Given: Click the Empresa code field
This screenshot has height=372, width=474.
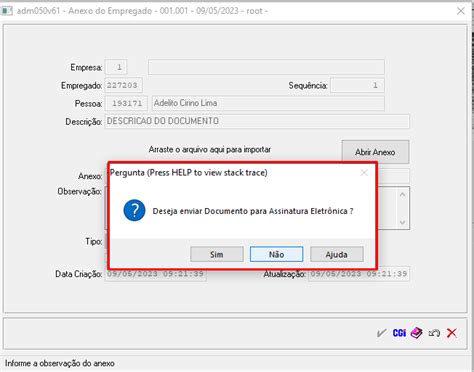Looking at the screenshot, I should coord(116,67).
